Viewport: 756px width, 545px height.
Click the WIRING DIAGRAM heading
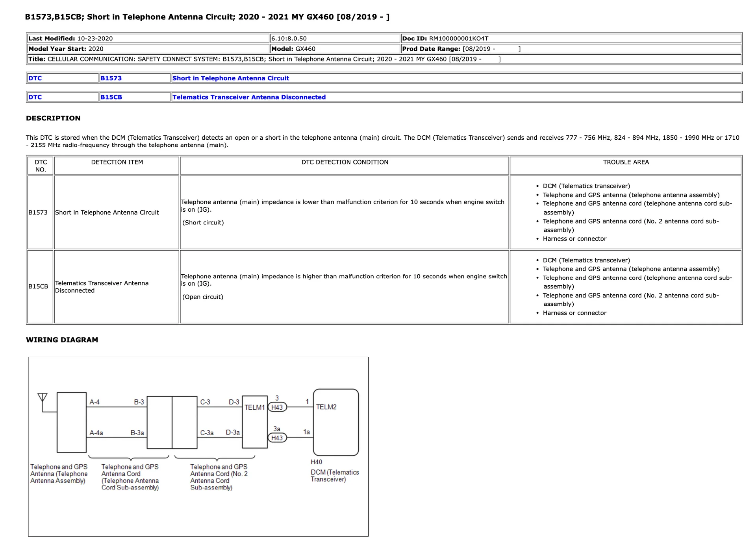coord(62,340)
